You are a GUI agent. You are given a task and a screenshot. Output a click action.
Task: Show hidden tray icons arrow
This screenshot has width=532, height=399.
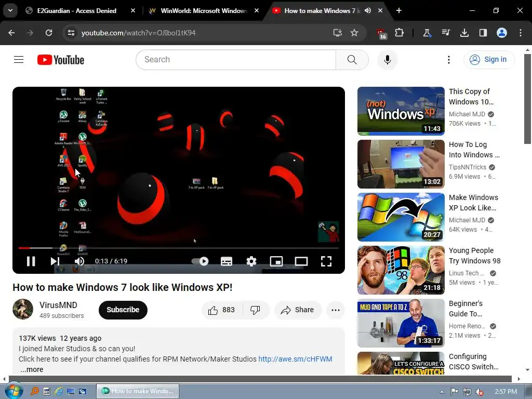click(442, 392)
